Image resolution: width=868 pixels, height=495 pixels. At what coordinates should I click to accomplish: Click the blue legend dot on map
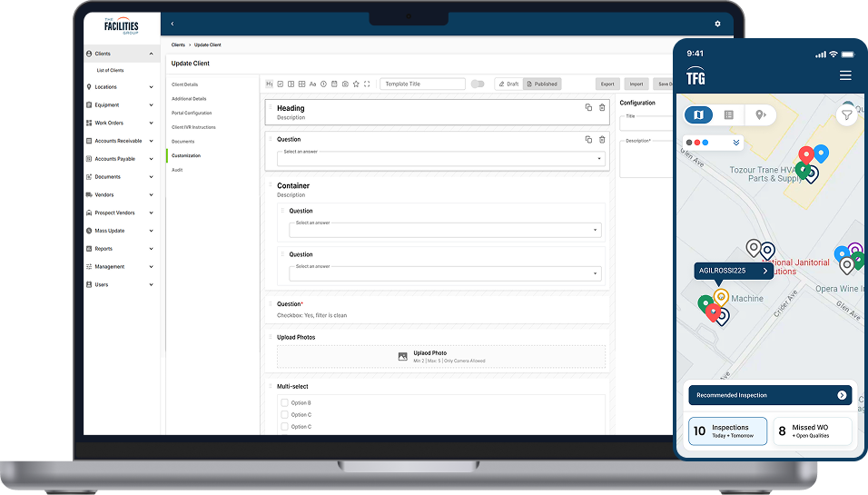pyautogui.click(x=705, y=143)
